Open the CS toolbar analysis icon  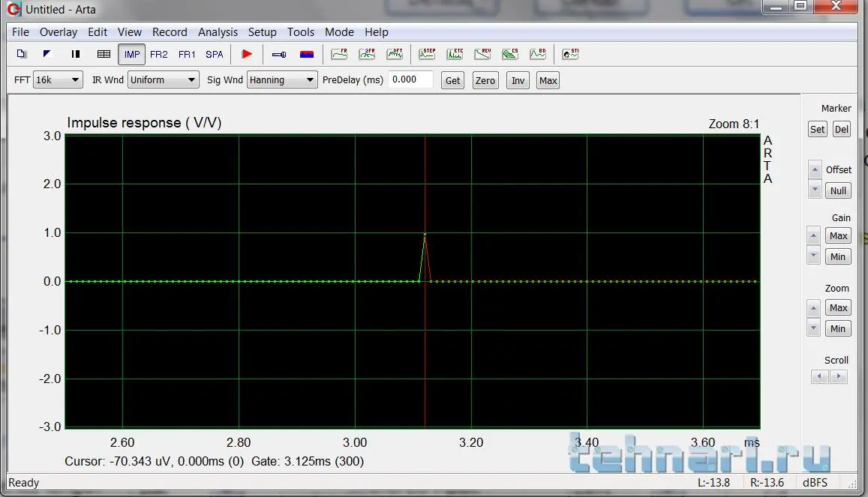pos(510,54)
